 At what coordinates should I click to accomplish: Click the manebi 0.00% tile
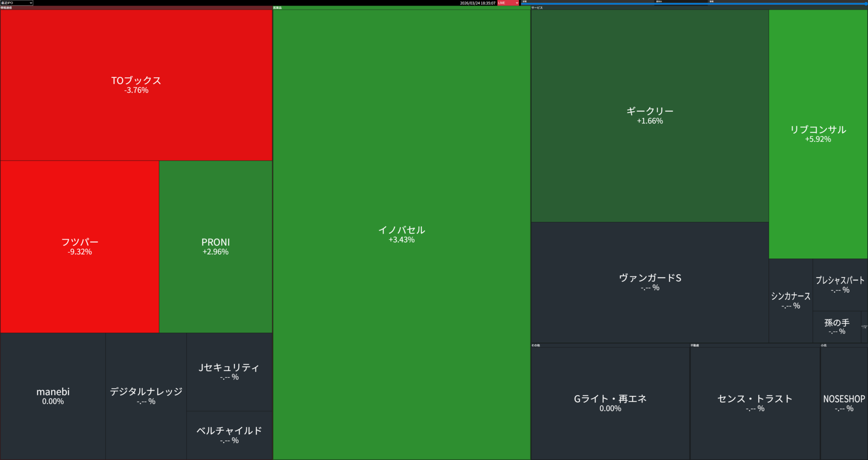(x=53, y=396)
